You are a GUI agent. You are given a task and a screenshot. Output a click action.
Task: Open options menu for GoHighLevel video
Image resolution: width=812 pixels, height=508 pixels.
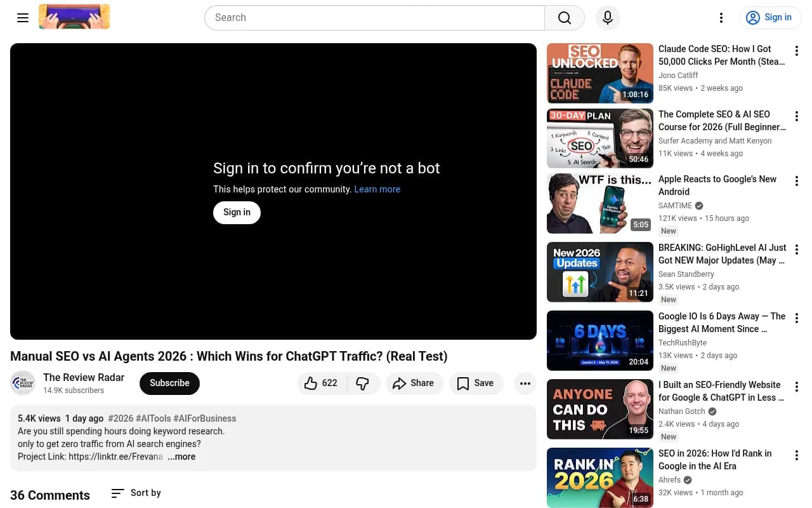797,250
